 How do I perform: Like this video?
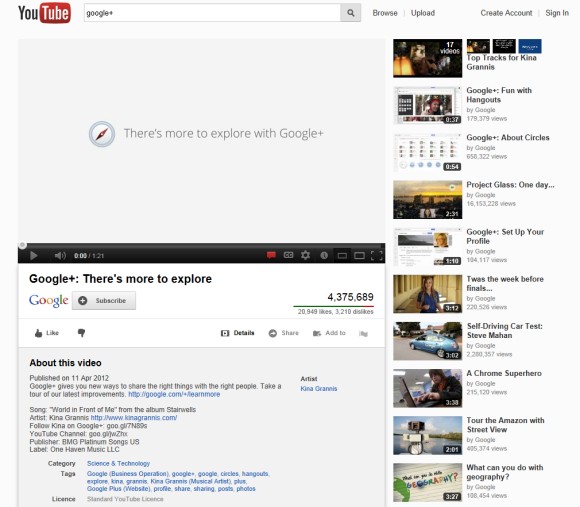(47, 333)
